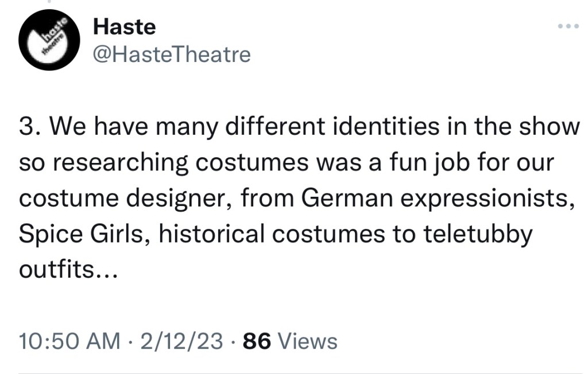View the 86 view count number

point(256,341)
